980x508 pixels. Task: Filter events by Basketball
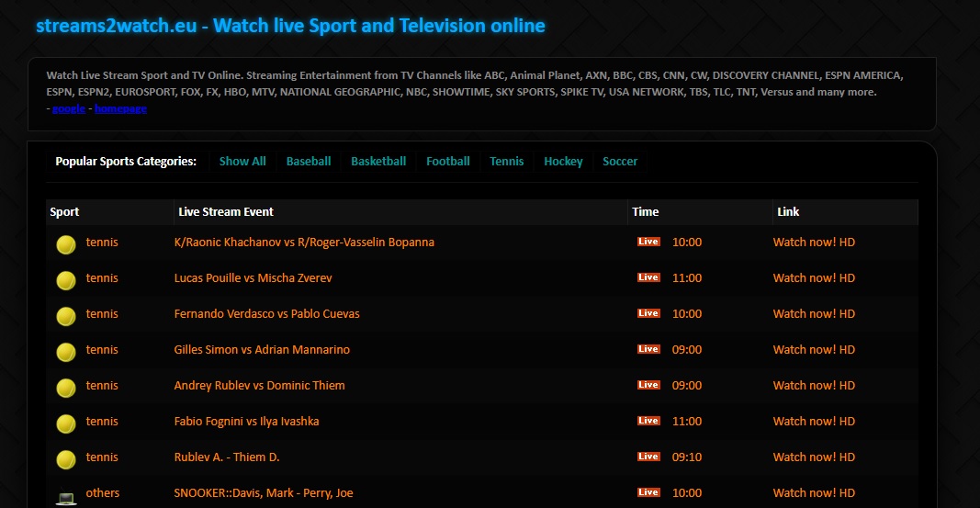[378, 161]
